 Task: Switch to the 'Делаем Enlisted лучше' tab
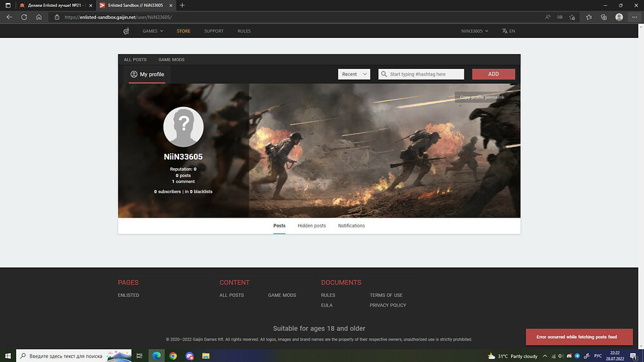click(x=55, y=5)
